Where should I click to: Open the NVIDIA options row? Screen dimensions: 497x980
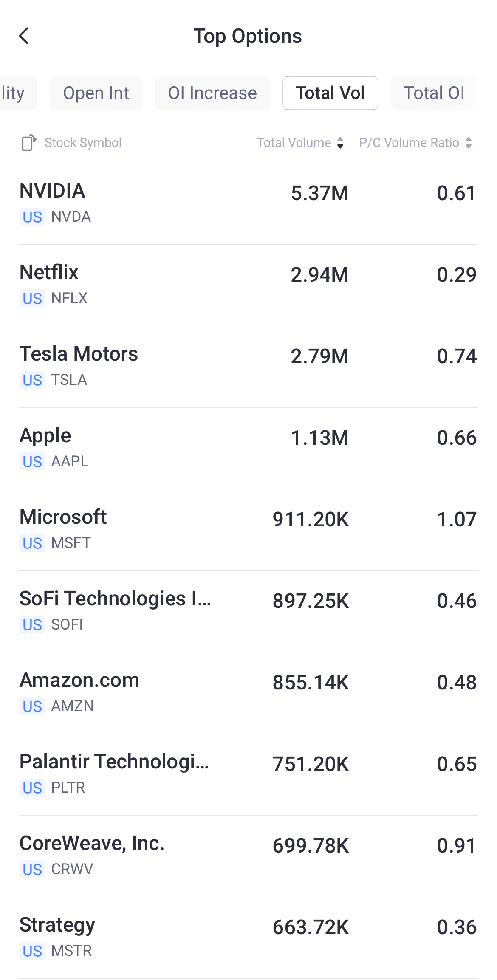pos(248,203)
